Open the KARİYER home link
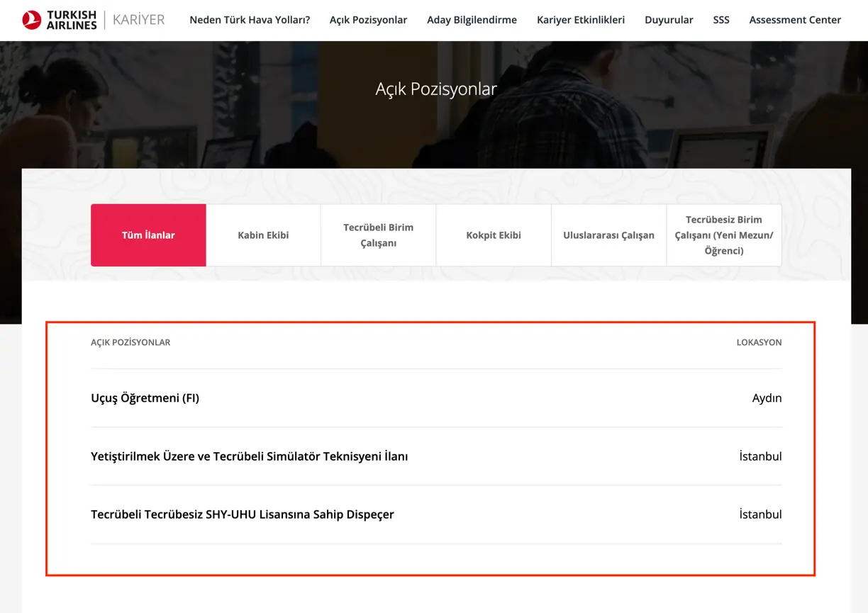The width and height of the screenshot is (868, 613). point(138,20)
